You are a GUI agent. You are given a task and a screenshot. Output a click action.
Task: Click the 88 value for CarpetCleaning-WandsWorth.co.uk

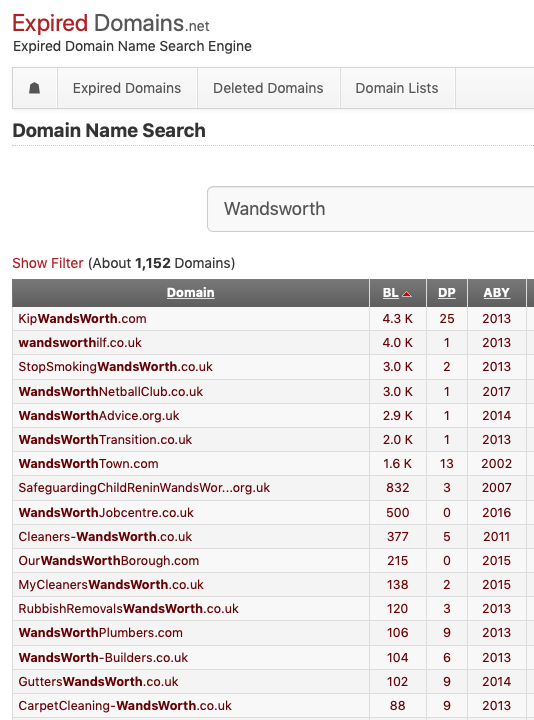pos(398,705)
